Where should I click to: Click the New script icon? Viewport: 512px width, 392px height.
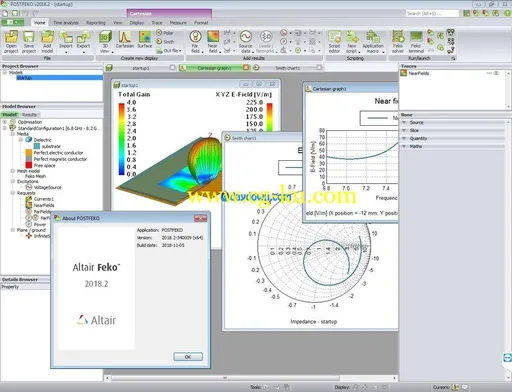point(352,37)
